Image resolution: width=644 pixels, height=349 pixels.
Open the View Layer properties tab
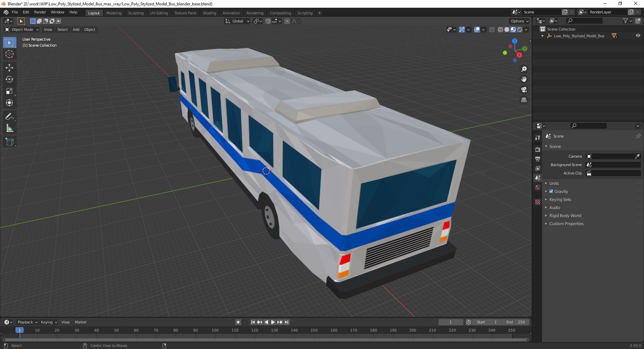click(x=538, y=168)
